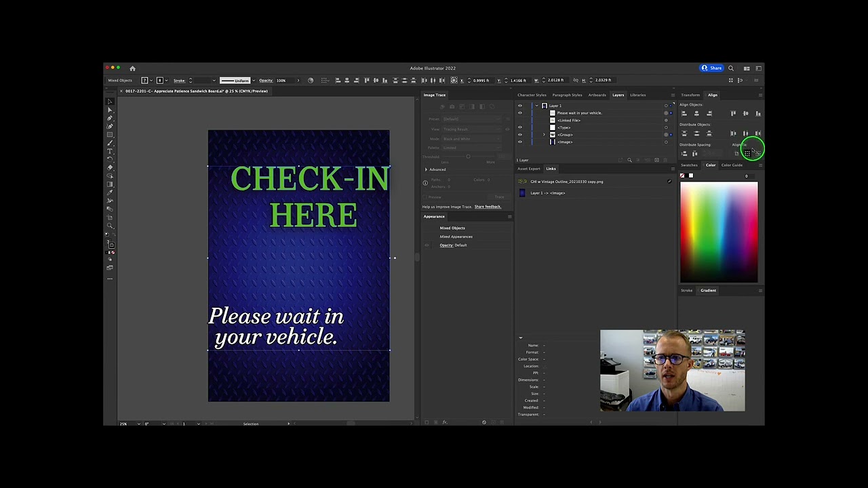868x488 pixels.
Task: Click Vertical Align Top in Align panel
Action: (x=733, y=113)
